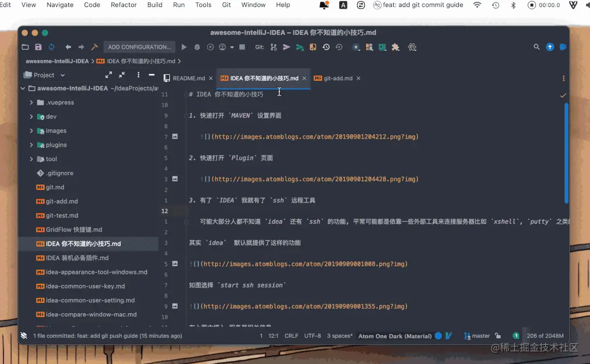The width and height of the screenshot is (590, 364).
Task: Click the Run with Coverage icon
Action: 210,47
